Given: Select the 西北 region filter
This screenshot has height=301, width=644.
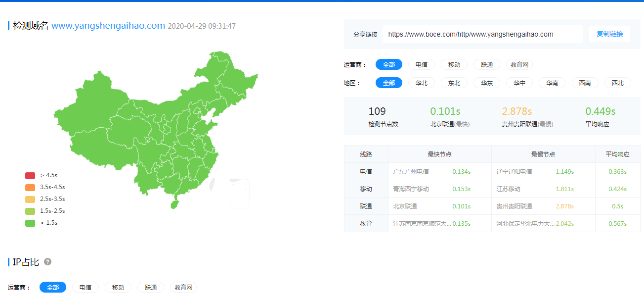Looking at the screenshot, I should (x=617, y=83).
